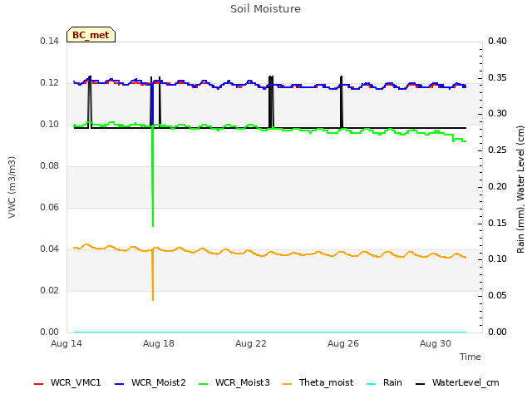This screenshot has width=532, height=399.
Task: Click the 0.14 left axis value
Action: 50,41
